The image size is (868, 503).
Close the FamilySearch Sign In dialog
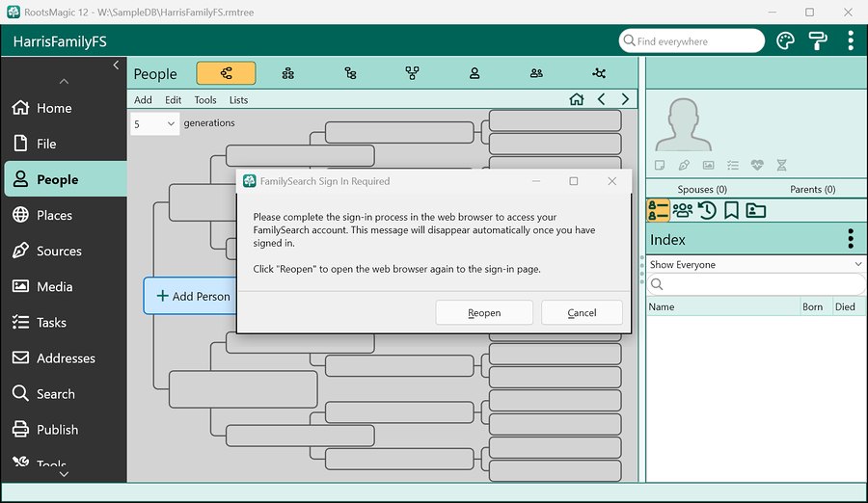pyautogui.click(x=611, y=181)
